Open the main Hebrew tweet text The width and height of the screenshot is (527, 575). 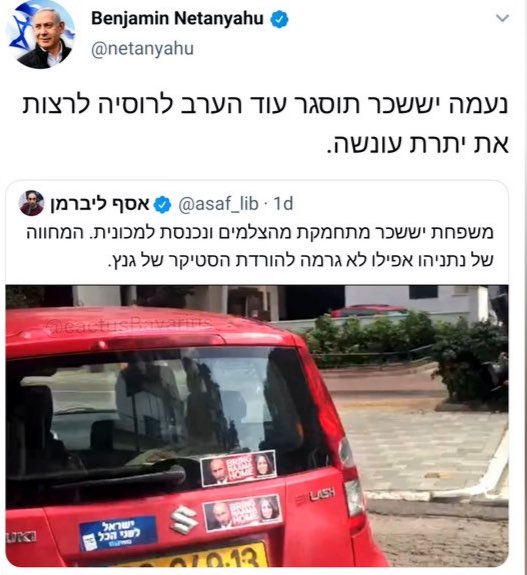click(x=266, y=123)
